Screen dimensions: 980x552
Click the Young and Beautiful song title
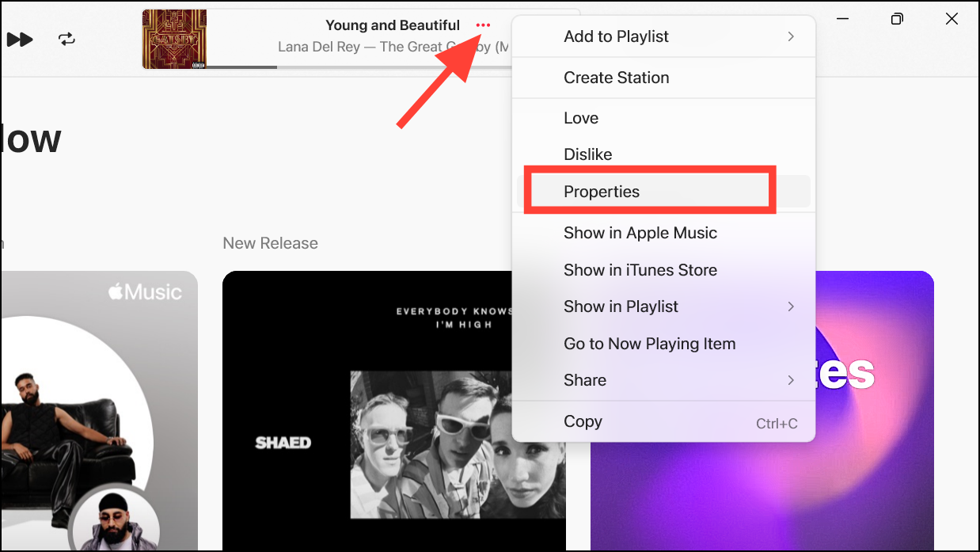[x=393, y=25]
